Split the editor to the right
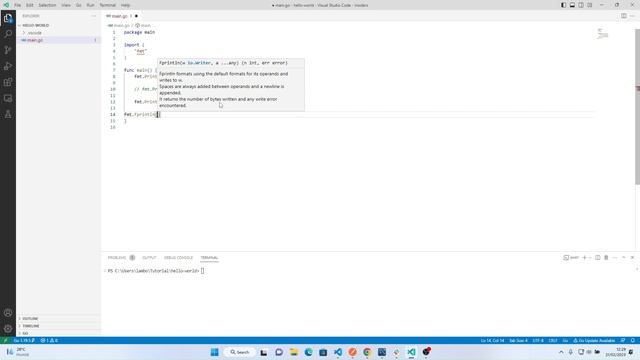The image size is (640, 360). pyautogui.click(x=624, y=16)
